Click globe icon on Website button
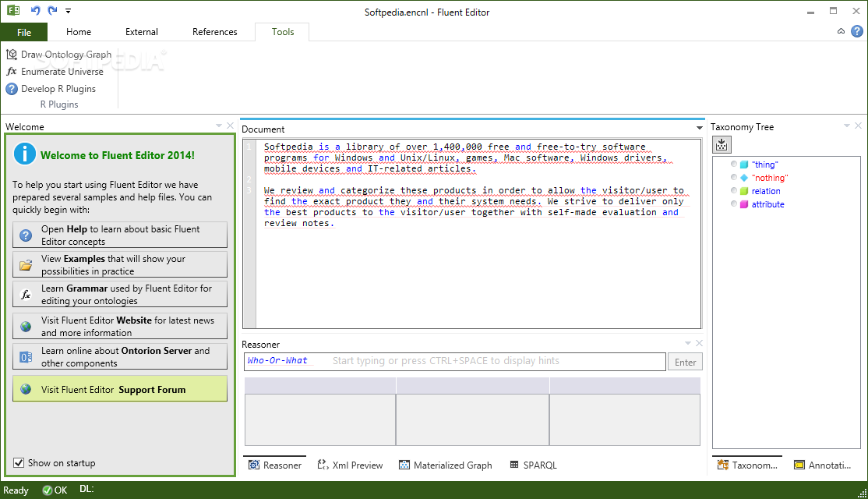 coord(26,327)
